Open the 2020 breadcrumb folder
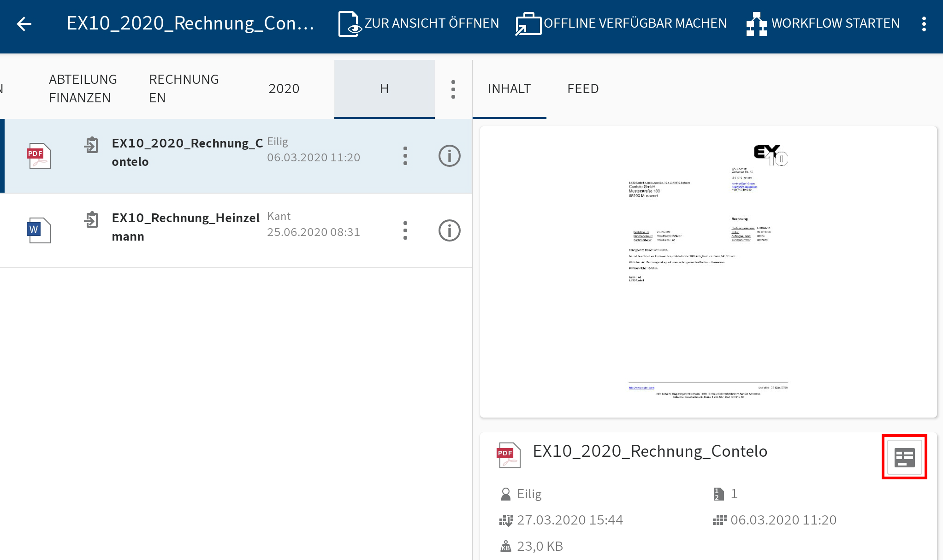The image size is (943, 560). click(x=284, y=88)
